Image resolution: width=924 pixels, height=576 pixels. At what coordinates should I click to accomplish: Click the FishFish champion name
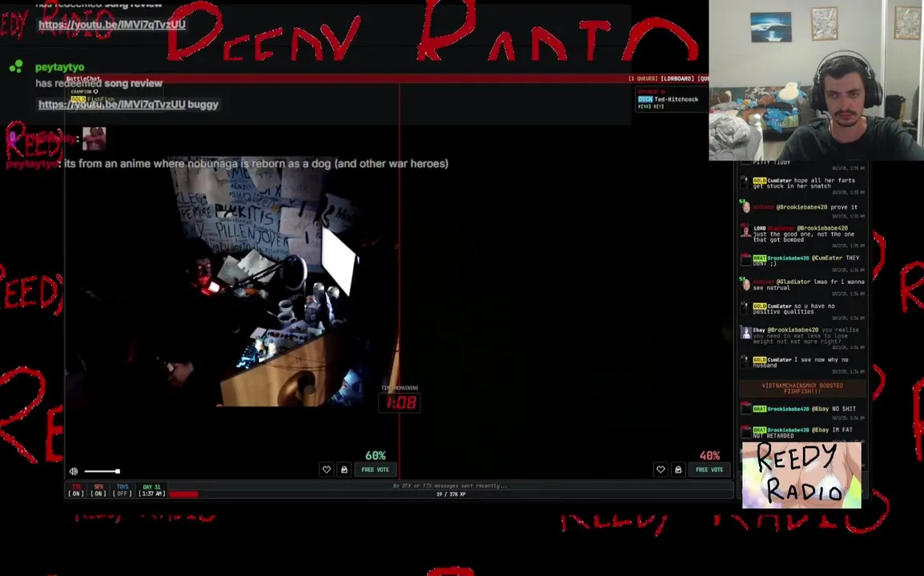pyautogui.click(x=101, y=99)
